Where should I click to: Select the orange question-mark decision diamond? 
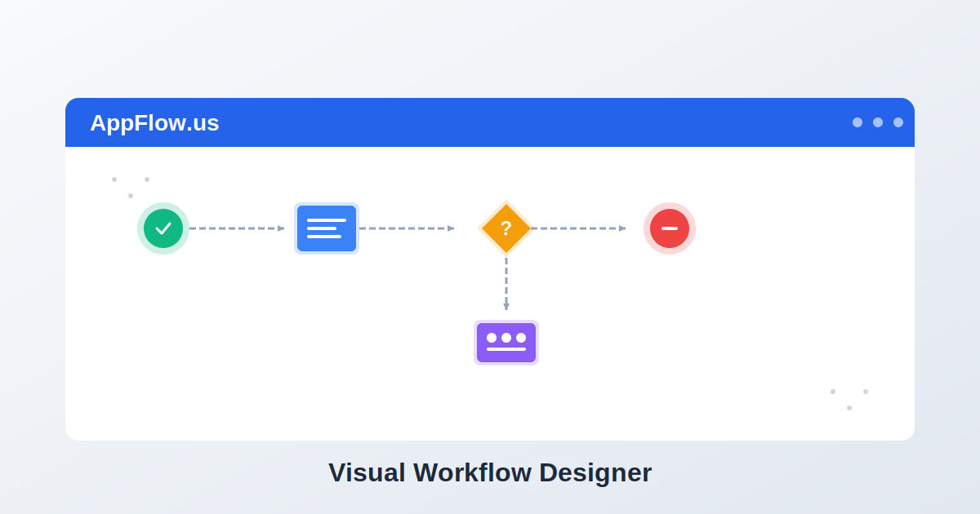click(x=506, y=228)
